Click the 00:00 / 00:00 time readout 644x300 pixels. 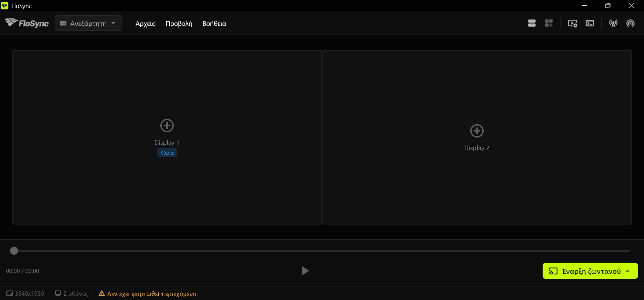click(22, 271)
